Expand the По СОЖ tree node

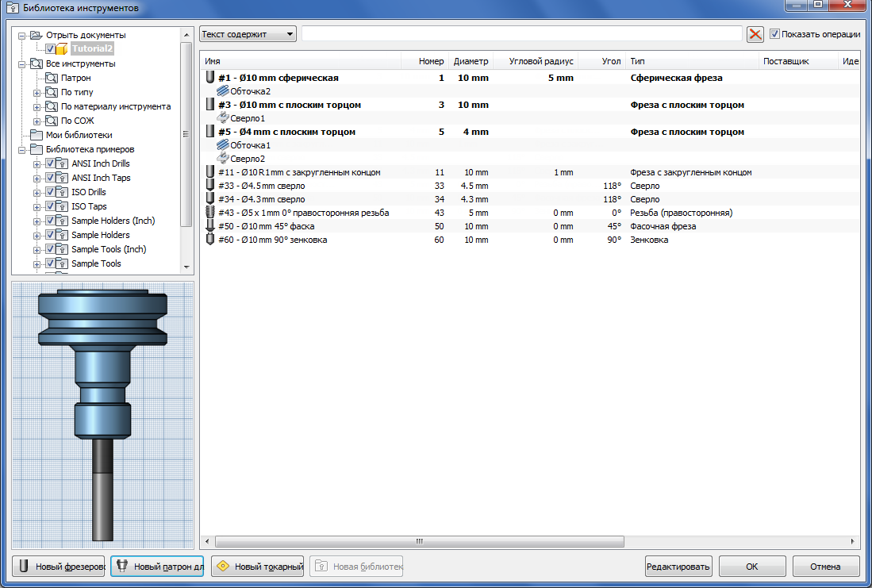[x=36, y=121]
